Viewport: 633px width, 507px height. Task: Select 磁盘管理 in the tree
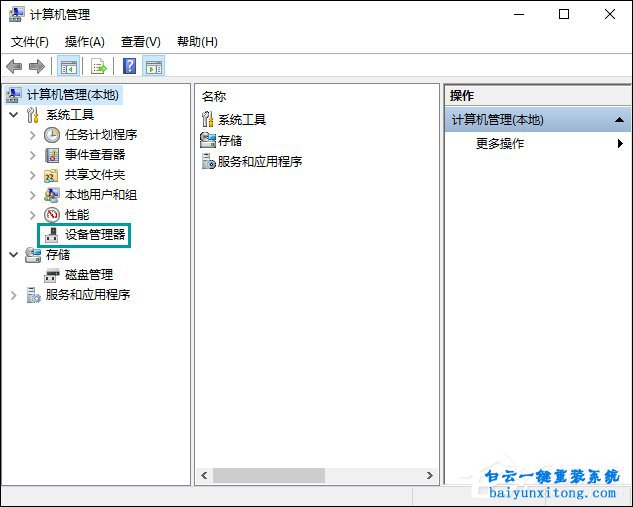pyautogui.click(x=89, y=275)
